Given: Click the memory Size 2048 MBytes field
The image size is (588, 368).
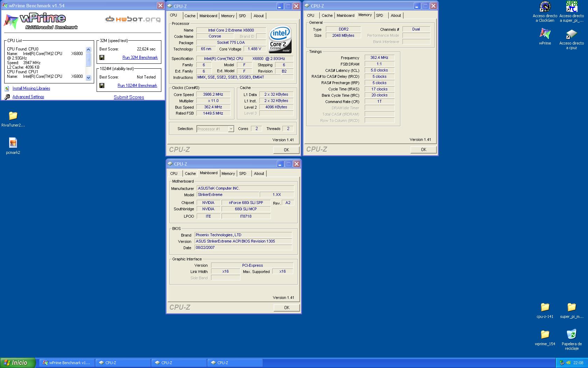Looking at the screenshot, I should [x=343, y=36].
